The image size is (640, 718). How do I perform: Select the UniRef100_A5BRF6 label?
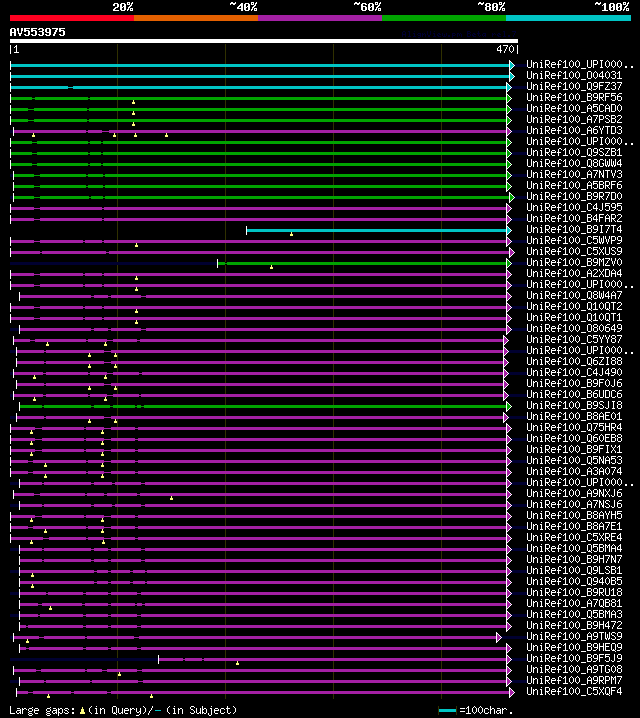(574, 185)
